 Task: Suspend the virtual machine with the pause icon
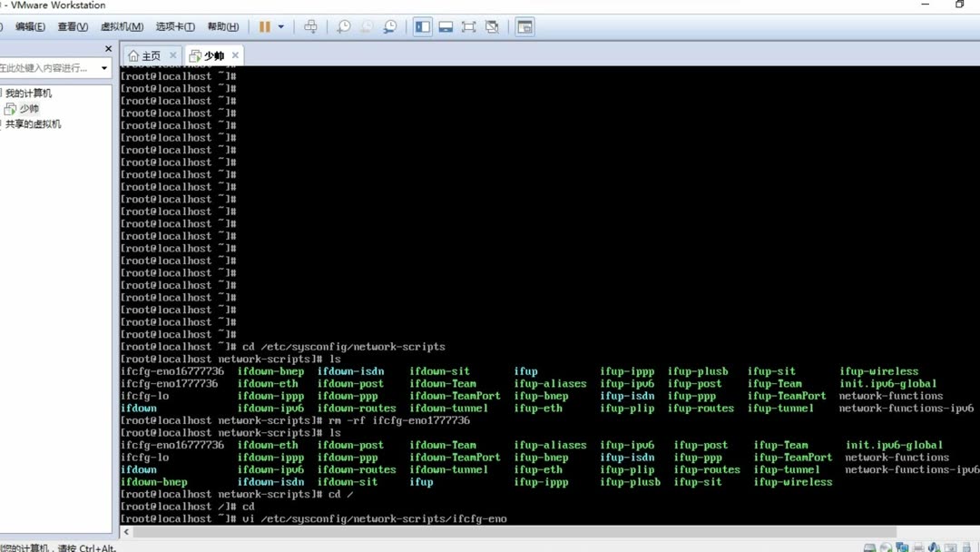click(265, 26)
